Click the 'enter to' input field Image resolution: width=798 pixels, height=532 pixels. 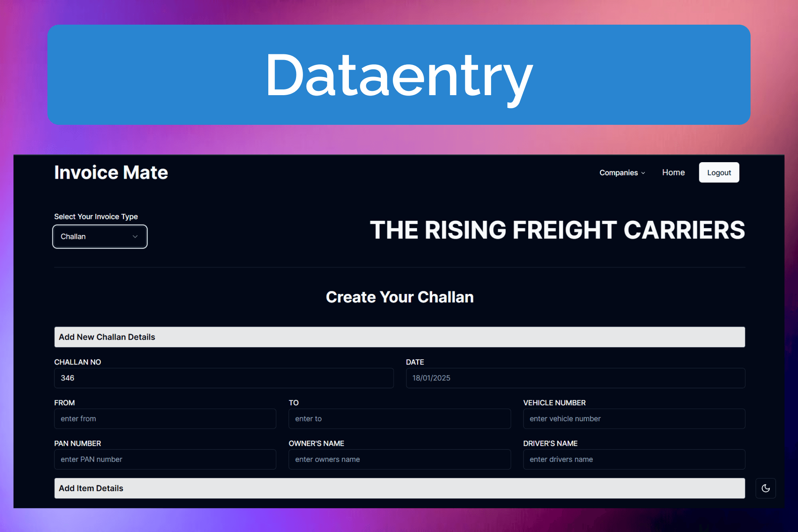(400, 419)
